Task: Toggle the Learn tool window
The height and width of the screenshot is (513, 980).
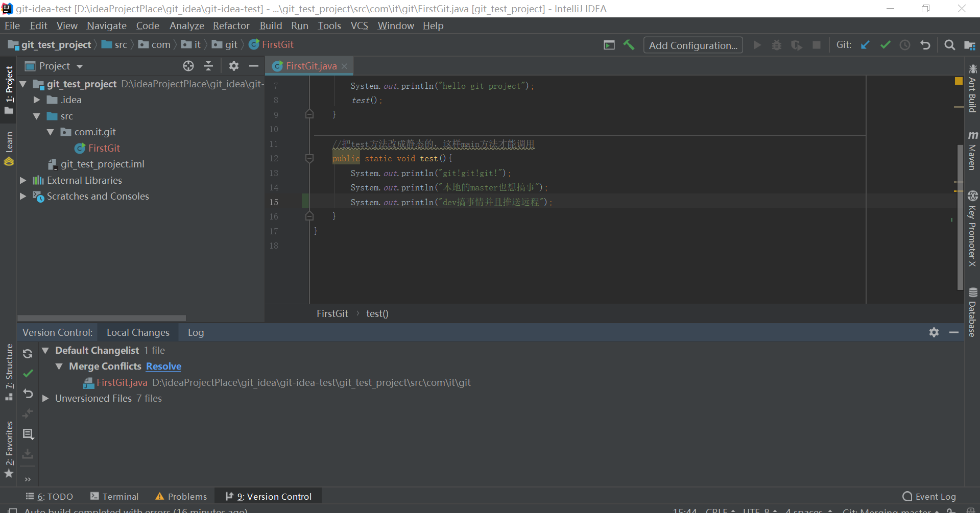Action: click(9, 149)
